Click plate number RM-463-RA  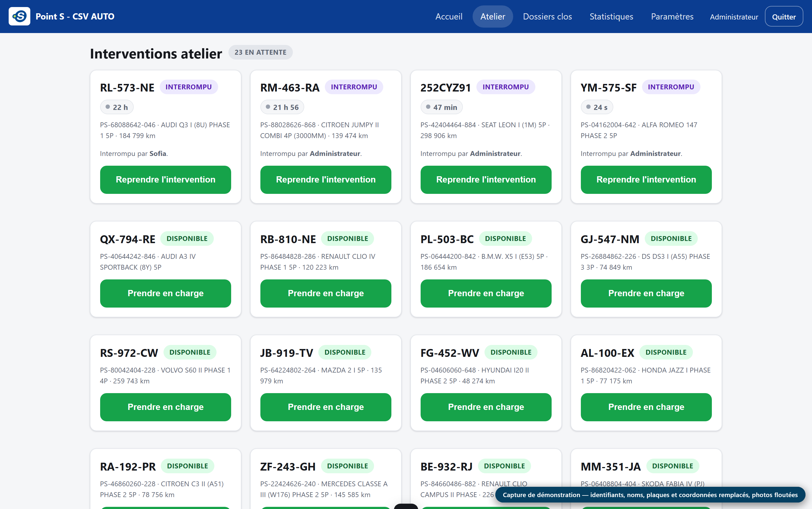point(289,87)
